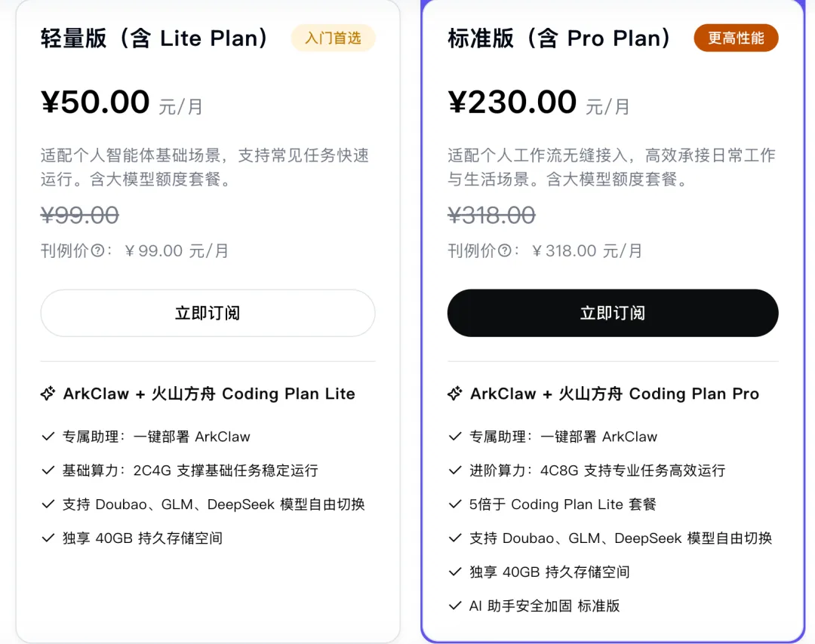
Task: Click Pro plan black 立即订阅 button
Action: point(612,313)
